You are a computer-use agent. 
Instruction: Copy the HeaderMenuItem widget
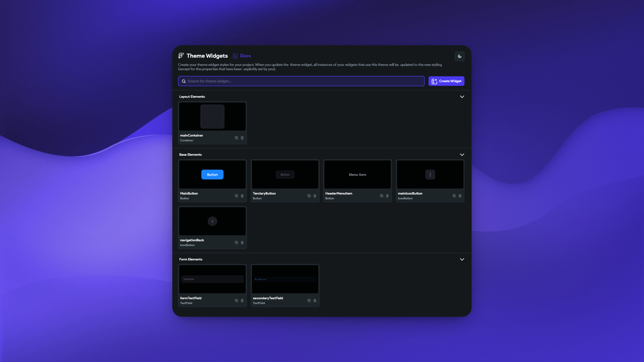(x=381, y=196)
